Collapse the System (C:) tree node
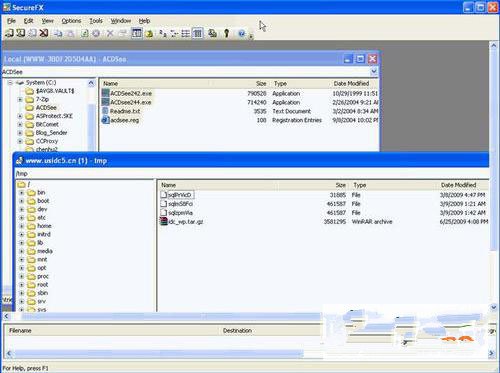 pyautogui.click(x=10, y=82)
